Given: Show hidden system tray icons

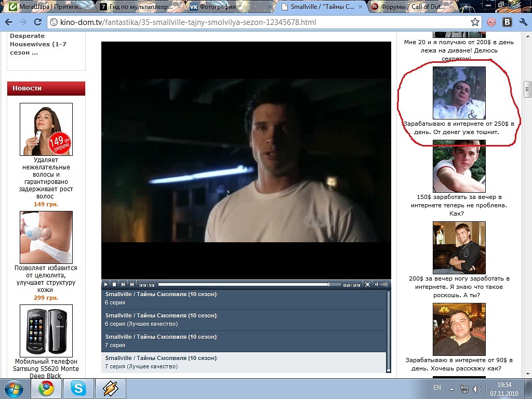Looking at the screenshot, I should (451, 389).
